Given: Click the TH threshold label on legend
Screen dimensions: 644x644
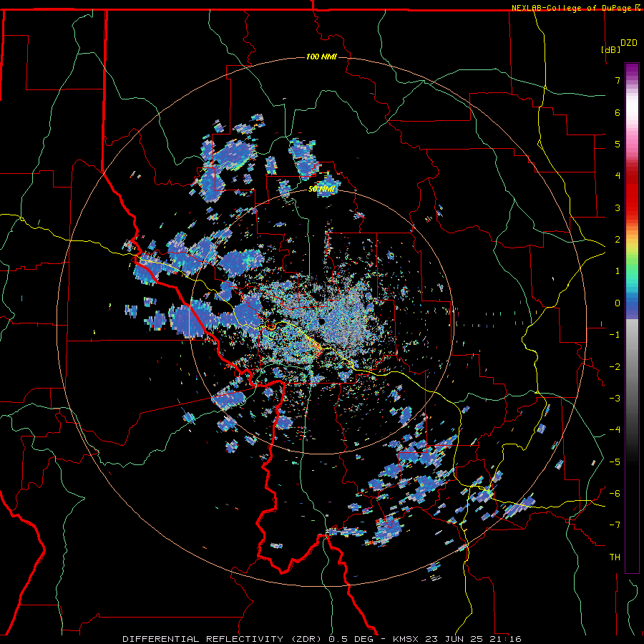Looking at the screenshot, I should (x=615, y=557).
